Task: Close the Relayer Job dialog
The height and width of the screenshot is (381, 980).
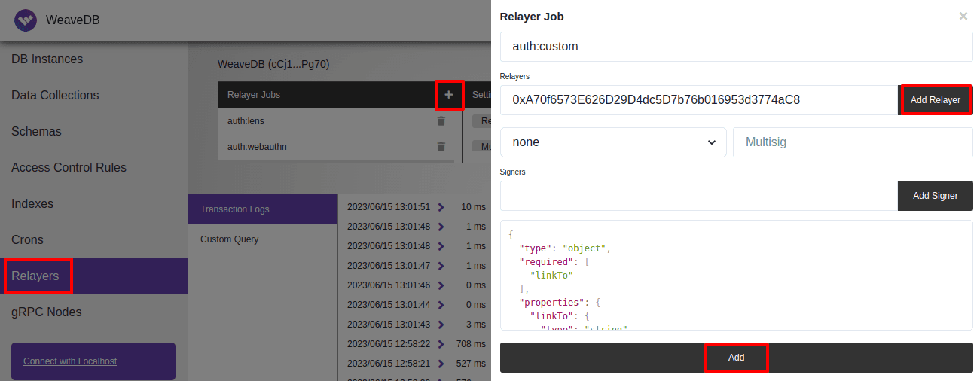Action: pos(963,16)
